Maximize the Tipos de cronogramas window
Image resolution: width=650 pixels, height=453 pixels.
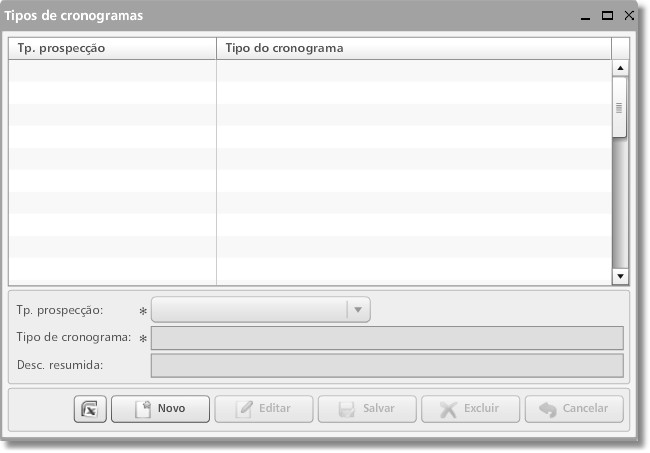tap(607, 16)
